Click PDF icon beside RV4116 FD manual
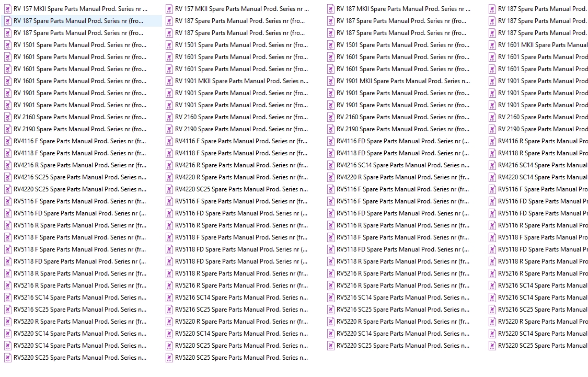The height and width of the screenshot is (377, 588). [x=331, y=141]
